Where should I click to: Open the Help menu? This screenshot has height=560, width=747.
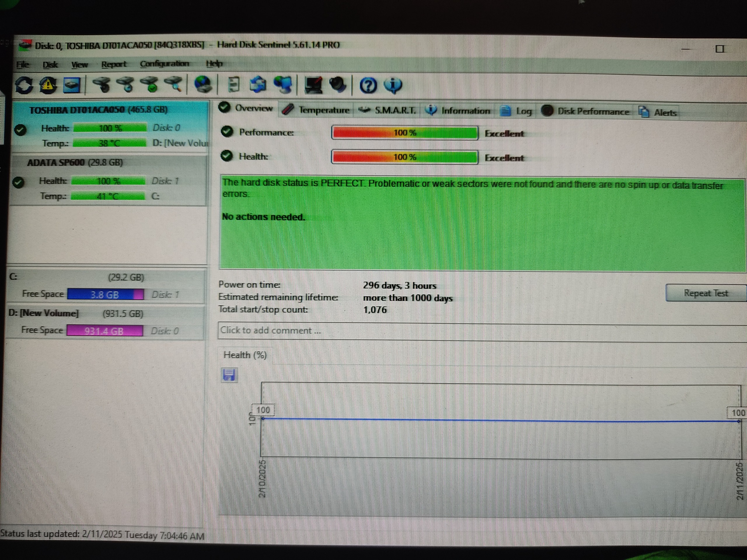(214, 64)
